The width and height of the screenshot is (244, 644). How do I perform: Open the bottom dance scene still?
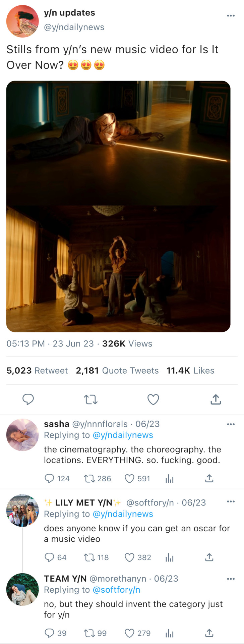click(118, 269)
